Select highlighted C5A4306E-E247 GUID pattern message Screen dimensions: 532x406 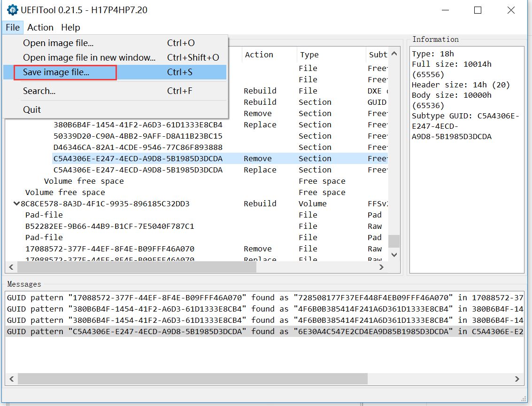(x=265, y=331)
